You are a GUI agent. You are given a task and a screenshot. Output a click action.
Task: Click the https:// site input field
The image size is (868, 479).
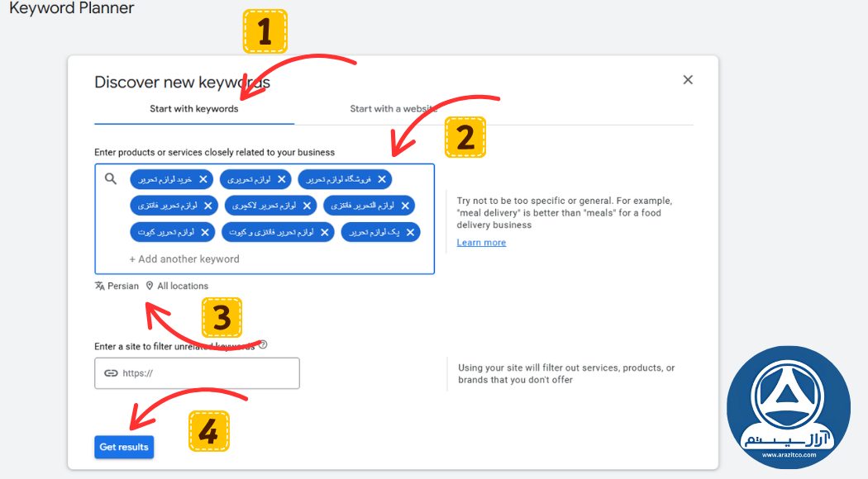point(207,373)
